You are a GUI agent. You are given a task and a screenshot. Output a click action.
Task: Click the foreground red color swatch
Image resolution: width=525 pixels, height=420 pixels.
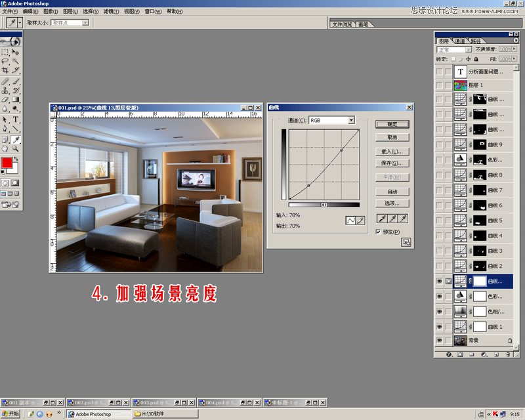tap(7, 163)
